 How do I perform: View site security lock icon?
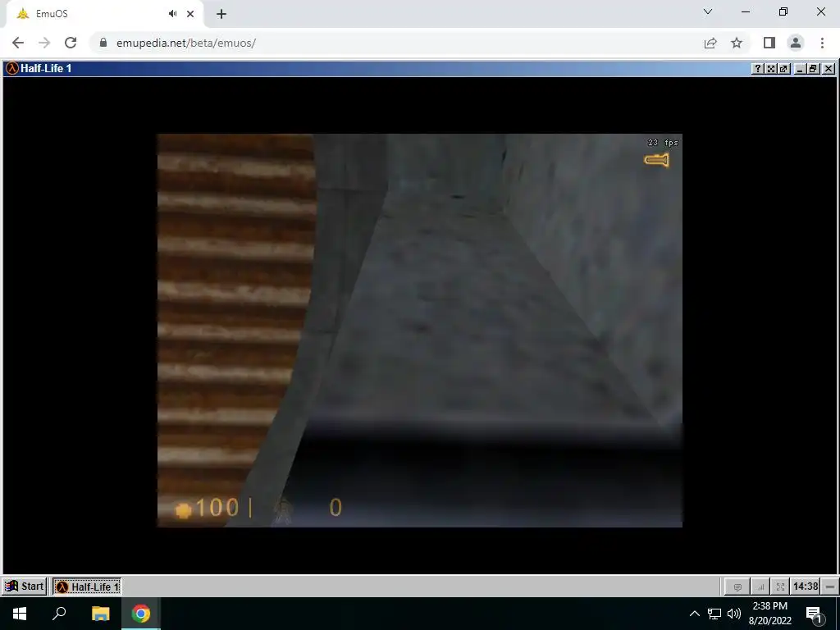[x=103, y=43]
